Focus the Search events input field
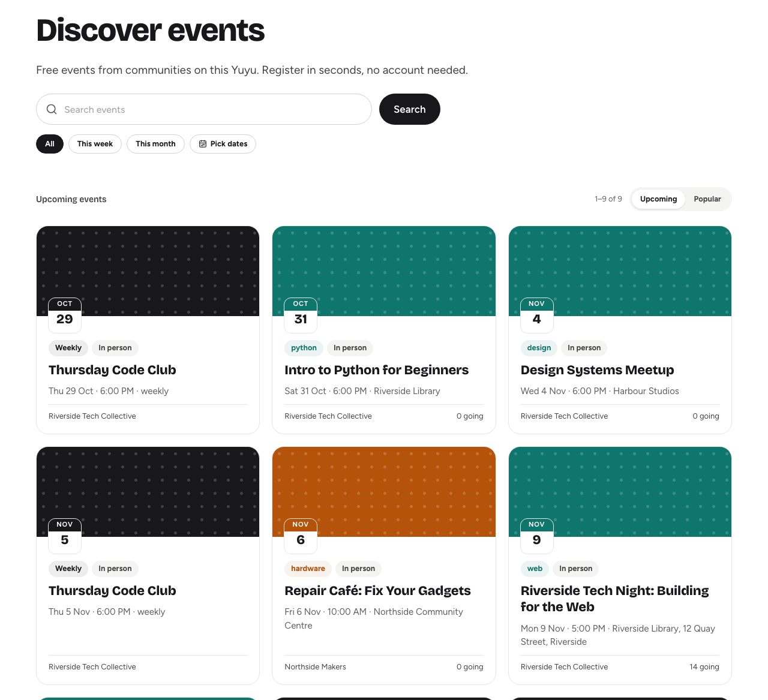This screenshot has height=700, width=768. coord(204,109)
